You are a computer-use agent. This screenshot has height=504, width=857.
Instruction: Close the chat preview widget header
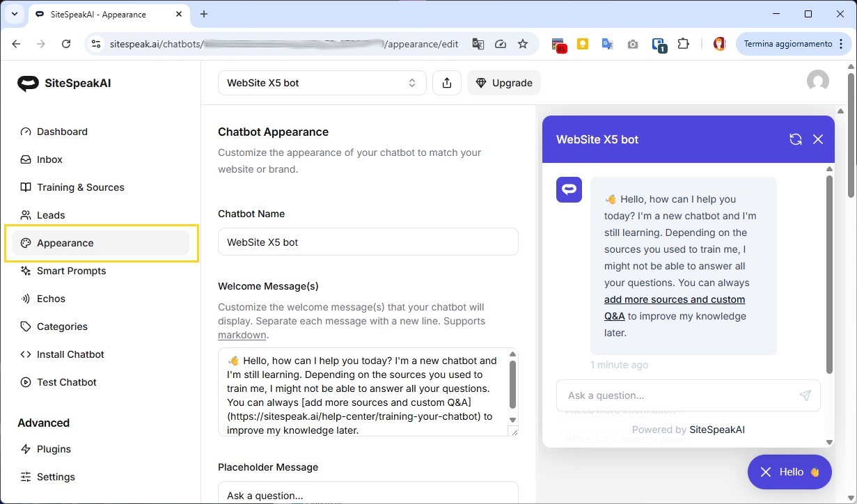click(x=818, y=139)
